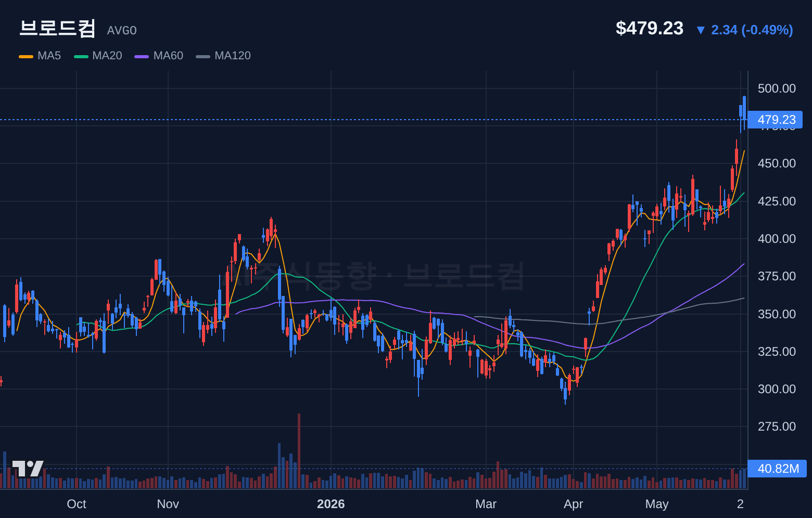Toggle the MA20 legend label

click(x=107, y=56)
